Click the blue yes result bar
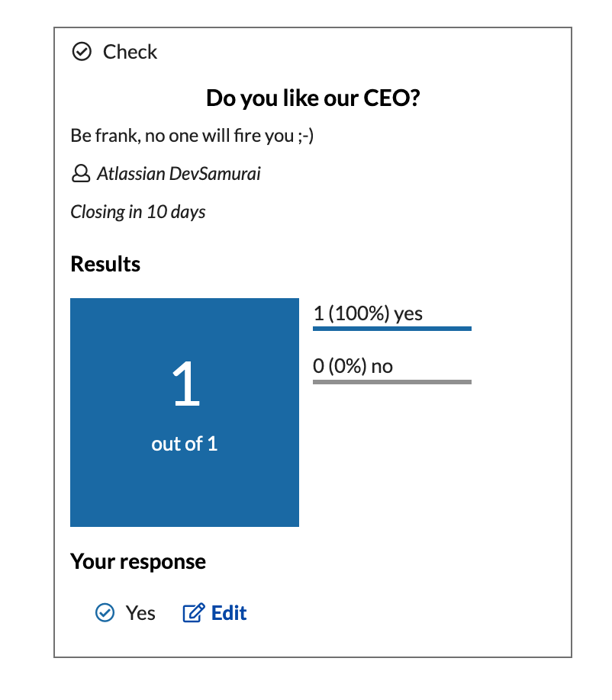The image size is (612, 700). (391, 329)
